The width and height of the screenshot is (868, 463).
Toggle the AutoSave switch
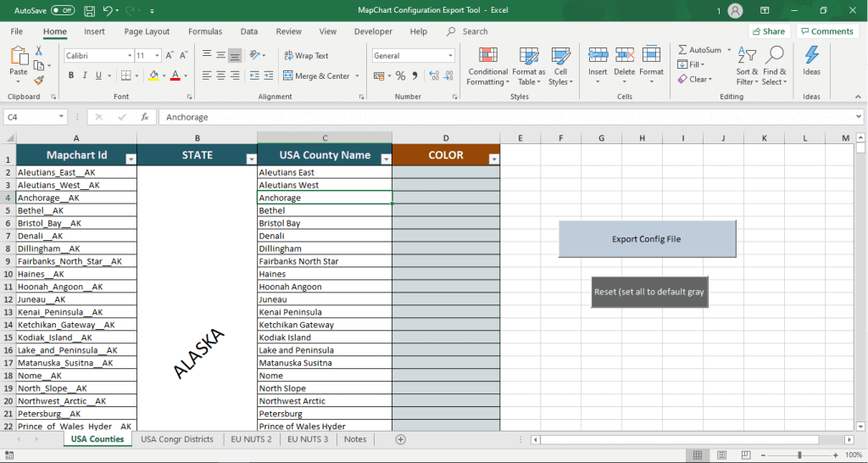(63, 10)
